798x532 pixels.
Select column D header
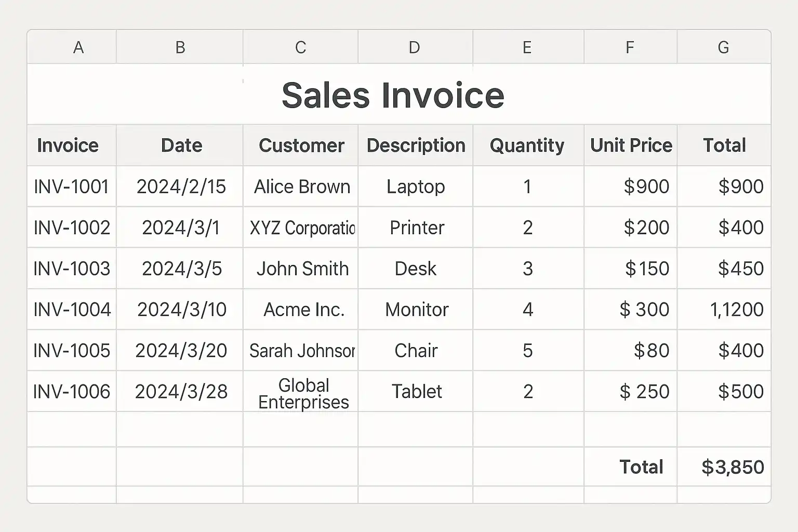coord(414,47)
